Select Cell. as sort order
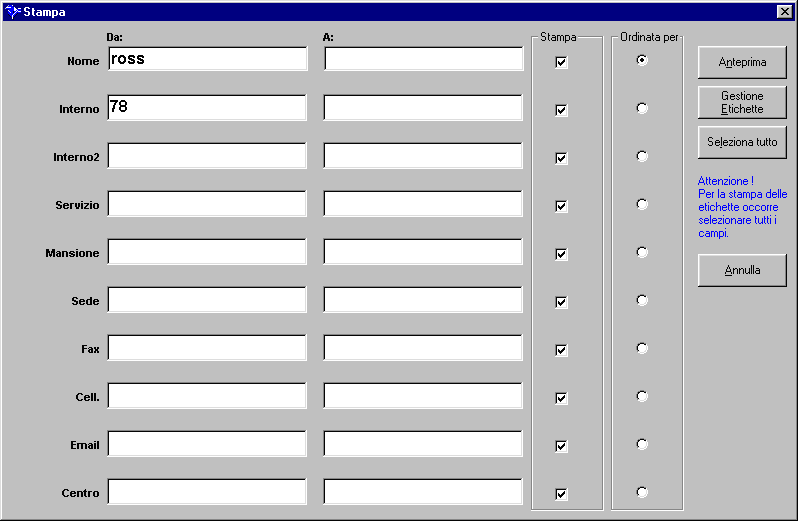Image resolution: width=798 pixels, height=521 pixels. 642,396
